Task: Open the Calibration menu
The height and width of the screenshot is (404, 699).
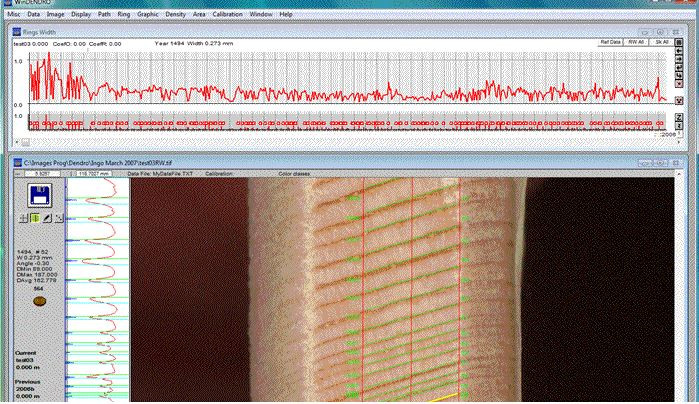Action: pyautogui.click(x=227, y=14)
